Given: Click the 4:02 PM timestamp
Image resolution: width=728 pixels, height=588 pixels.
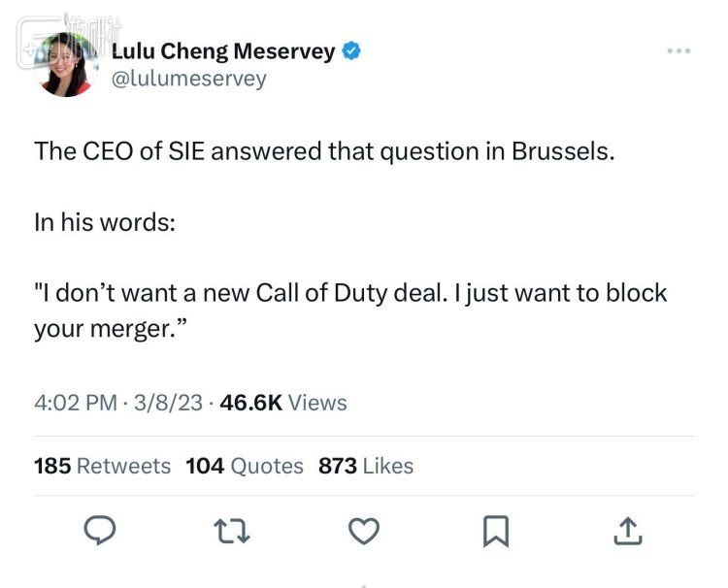Looking at the screenshot, I should [x=75, y=402].
